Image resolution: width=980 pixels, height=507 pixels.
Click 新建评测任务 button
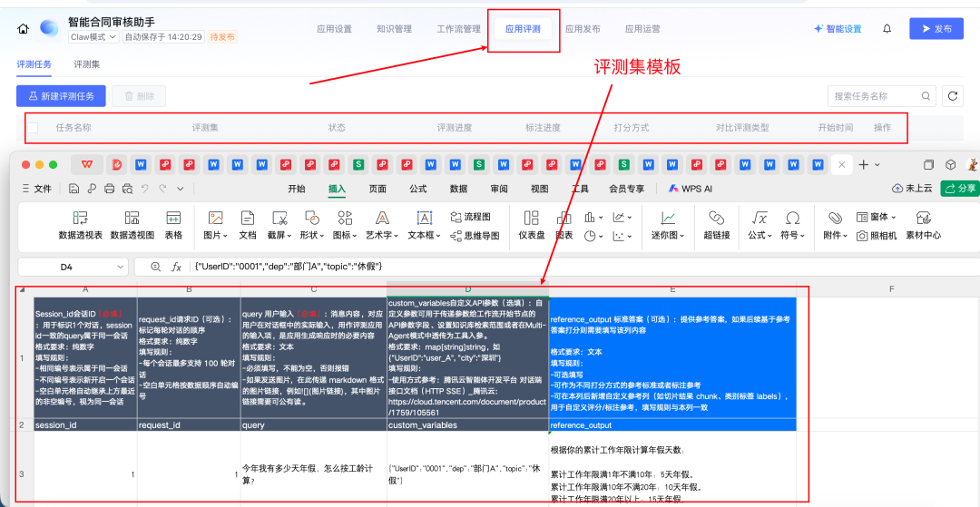pos(62,96)
